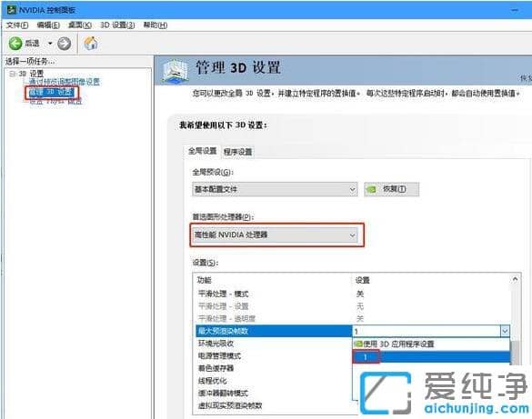532x419 pixels.
Task: Open 通过预览调整图像设置 link
Action: pyautogui.click(x=65, y=82)
